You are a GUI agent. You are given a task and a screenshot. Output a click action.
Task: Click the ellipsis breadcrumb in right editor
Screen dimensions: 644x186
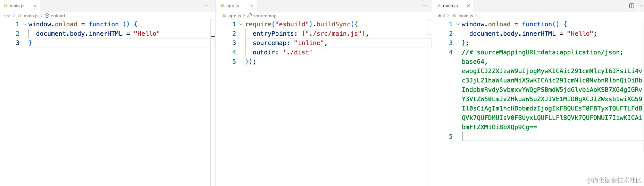[480, 16]
